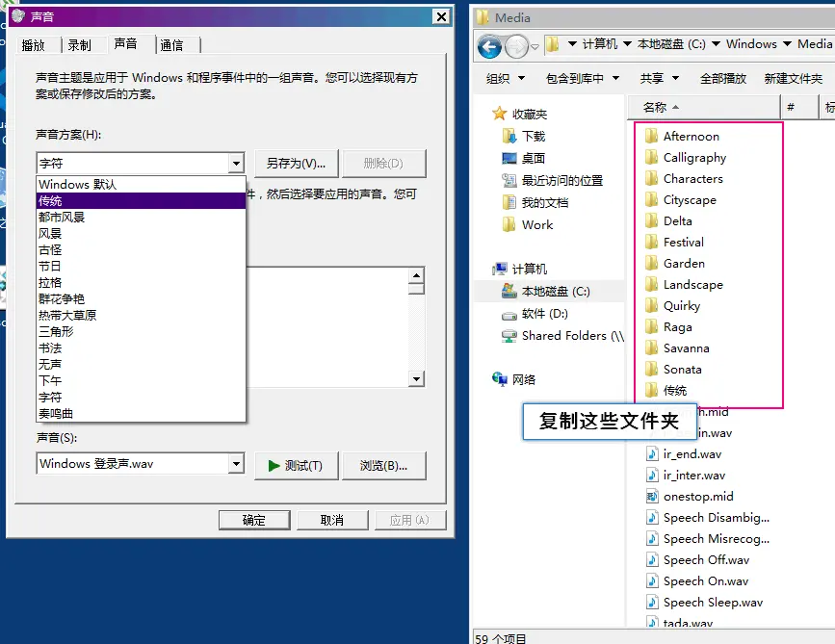Viewport: 835px width, 644px height.
Task: Click the 桌面 icon in sidebar
Action: click(x=509, y=158)
